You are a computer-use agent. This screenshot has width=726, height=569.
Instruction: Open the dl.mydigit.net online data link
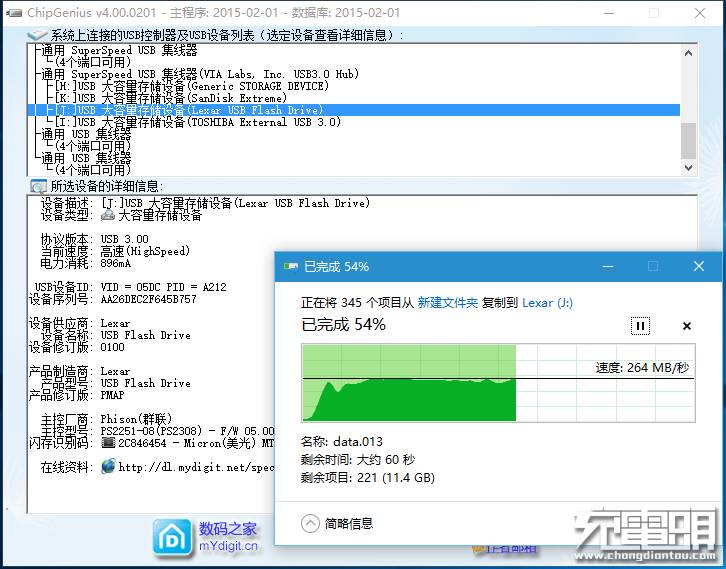196,467
